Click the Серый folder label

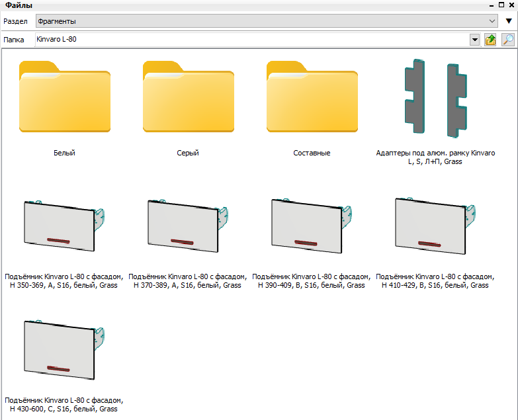coord(188,153)
